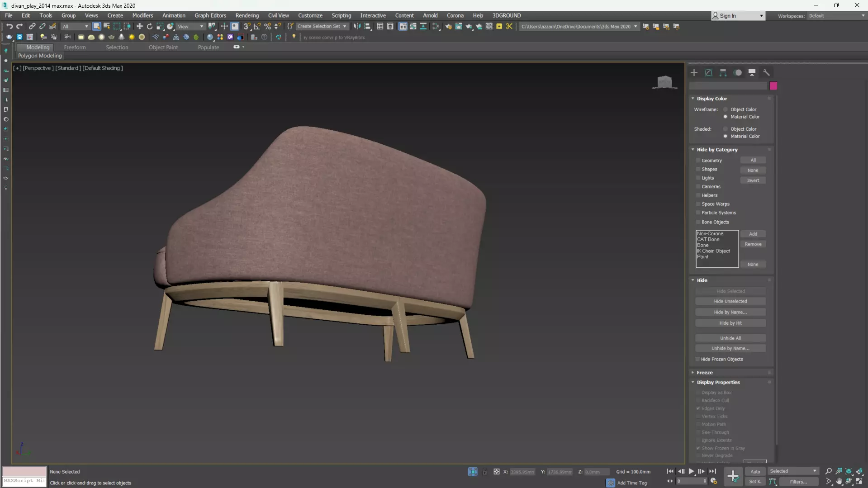Open the Motion panel icon
Viewport: 868px width, 488px height.
tap(738, 72)
